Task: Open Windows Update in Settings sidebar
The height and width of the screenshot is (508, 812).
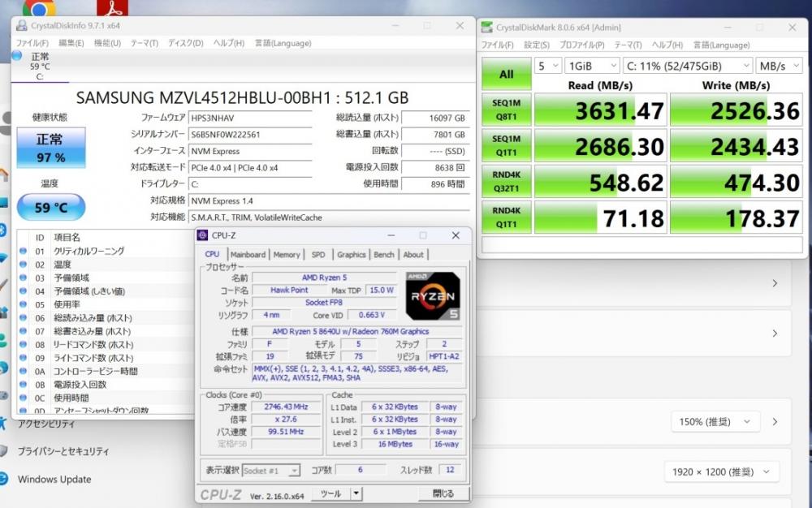Action: coord(54,479)
